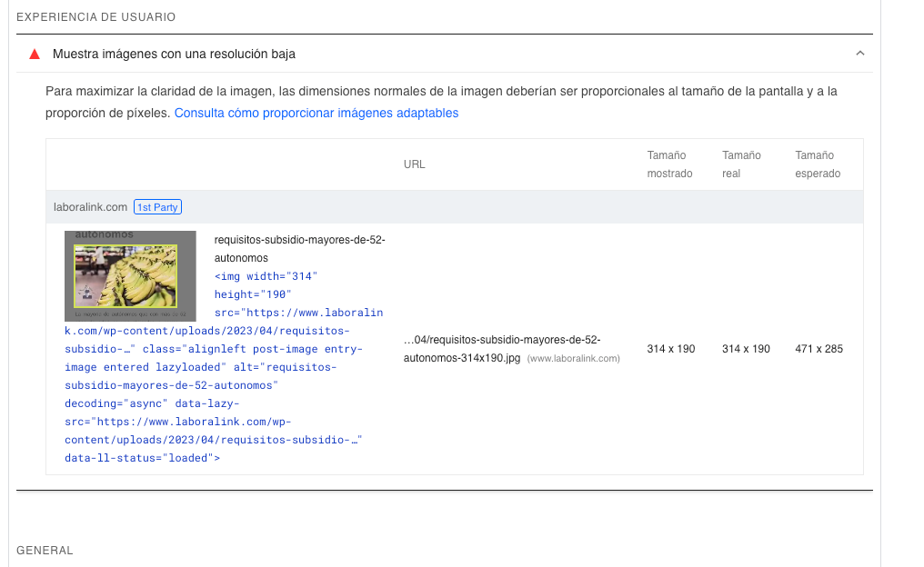Image resolution: width=924 pixels, height=567 pixels.
Task: Click the 'Tamaño esperado' column header
Action: [818, 164]
